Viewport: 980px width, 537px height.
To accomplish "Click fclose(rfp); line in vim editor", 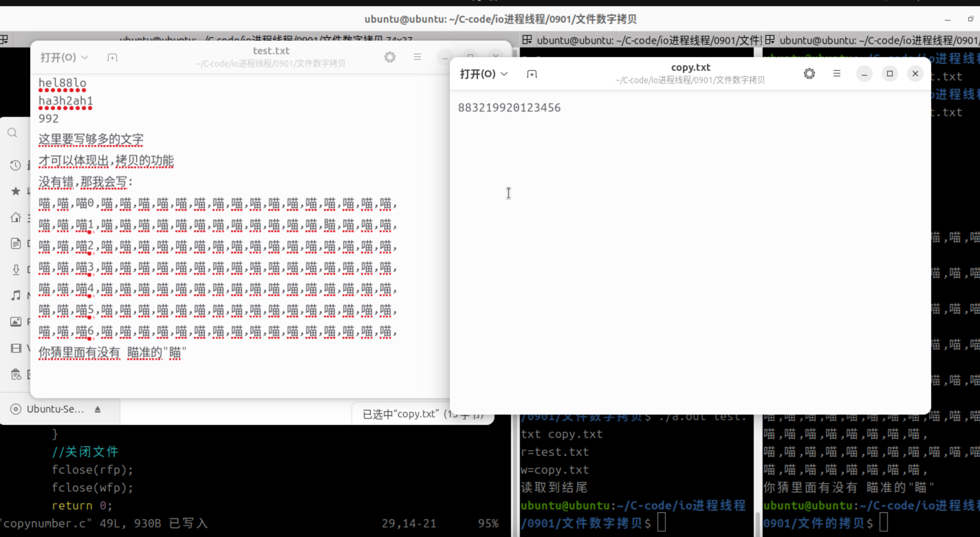I will [x=92, y=470].
